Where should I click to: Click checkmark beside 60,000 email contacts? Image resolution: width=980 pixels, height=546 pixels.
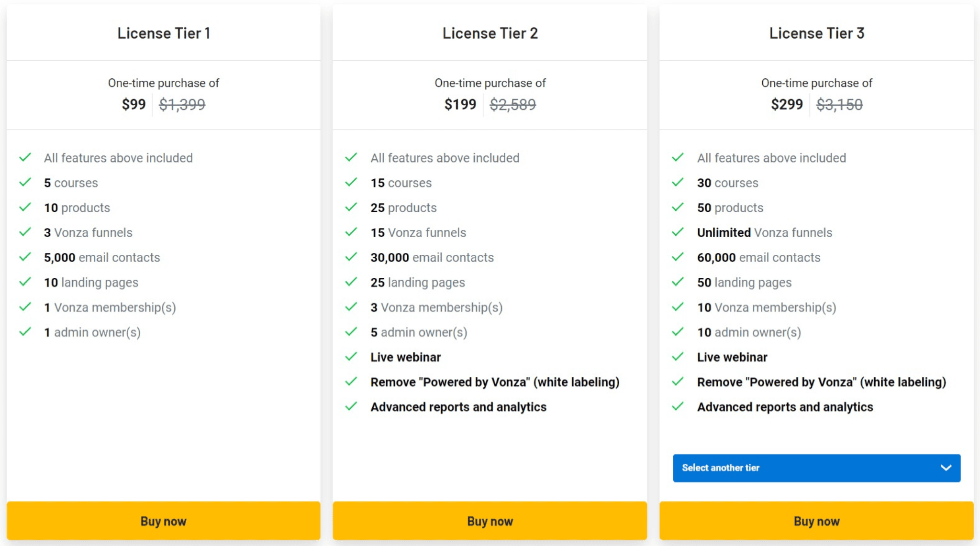pyautogui.click(x=678, y=257)
